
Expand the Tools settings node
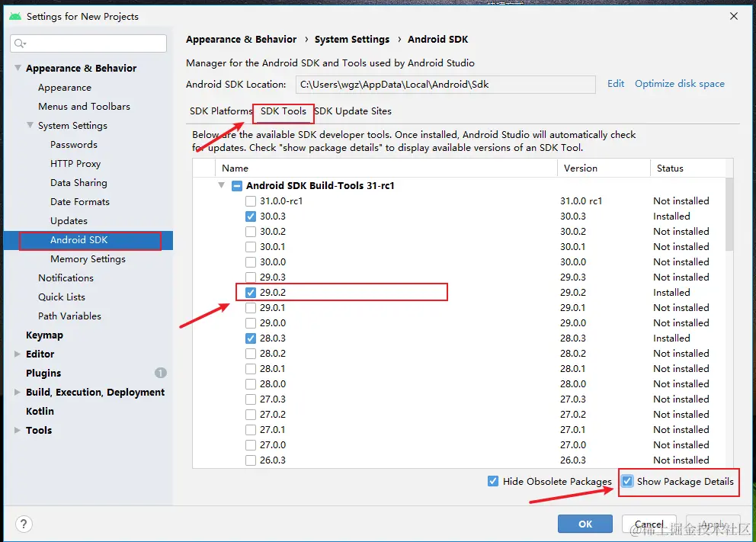18,430
